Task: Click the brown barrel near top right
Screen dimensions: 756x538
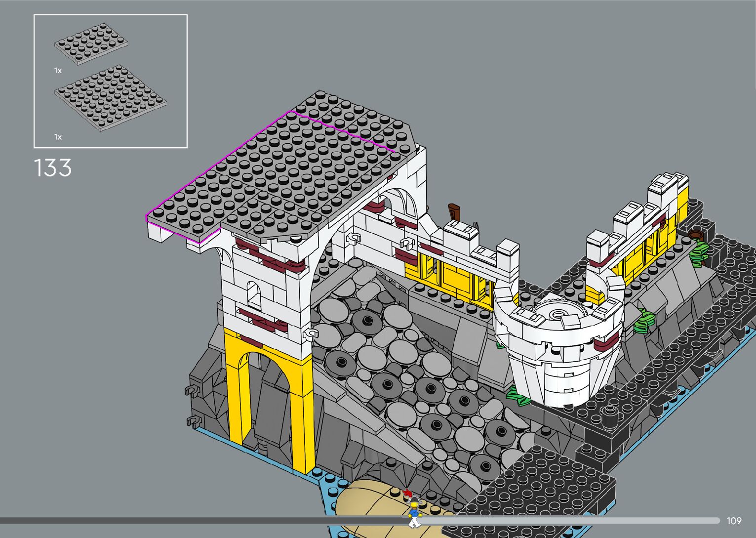Action: point(695,234)
